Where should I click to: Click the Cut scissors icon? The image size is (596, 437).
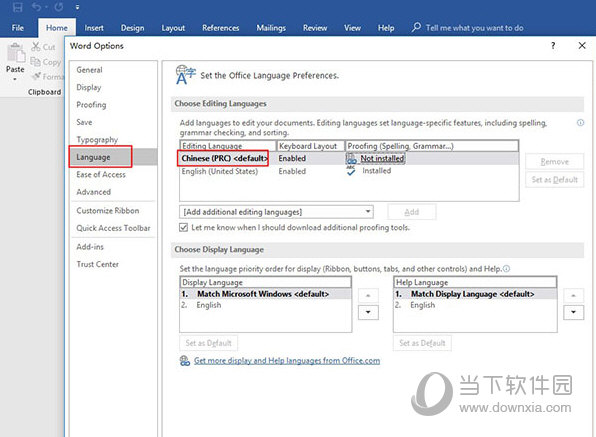36,47
